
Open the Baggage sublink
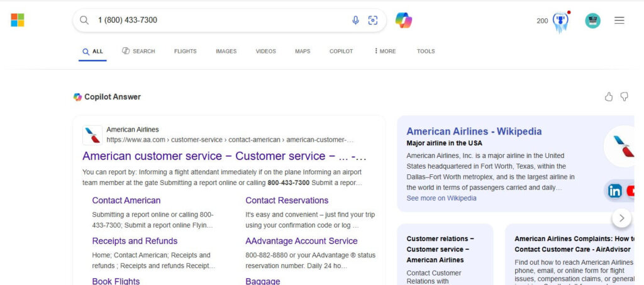tap(263, 281)
